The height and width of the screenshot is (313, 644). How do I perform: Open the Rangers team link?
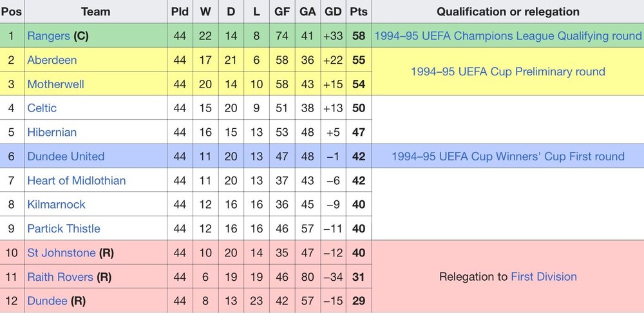49,36
